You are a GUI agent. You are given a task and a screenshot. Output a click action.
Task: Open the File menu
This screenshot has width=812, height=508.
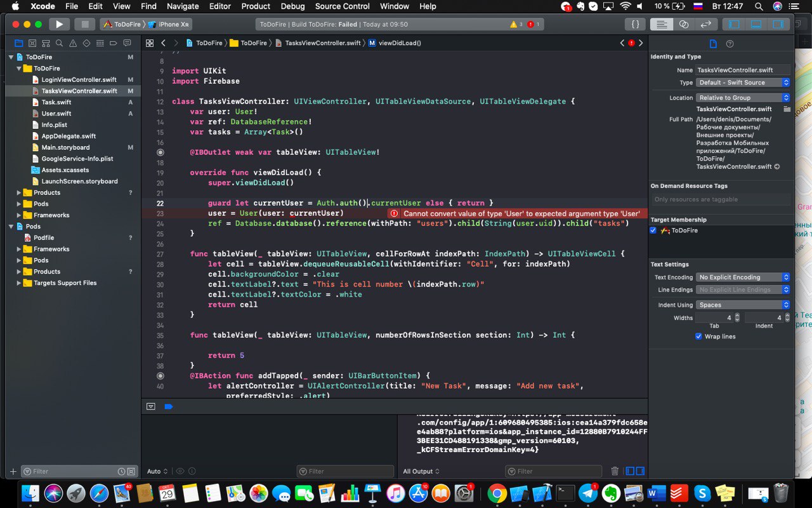point(72,6)
